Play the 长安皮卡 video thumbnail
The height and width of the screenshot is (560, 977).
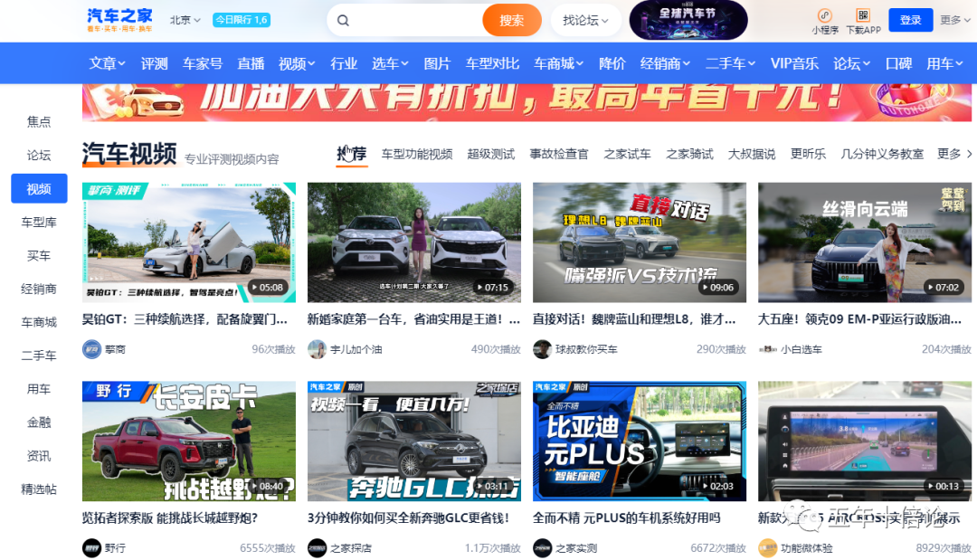(x=189, y=441)
